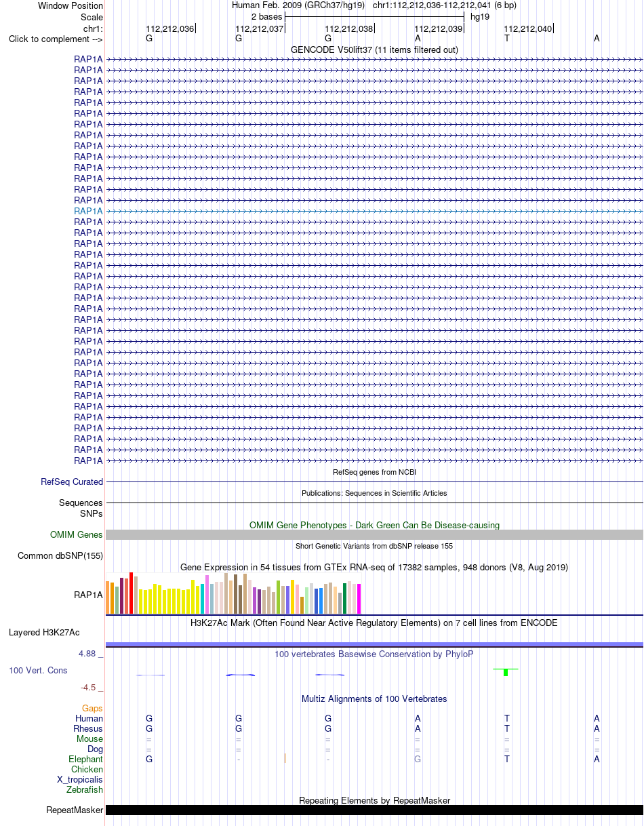Click the Rhesus species label

(88, 729)
